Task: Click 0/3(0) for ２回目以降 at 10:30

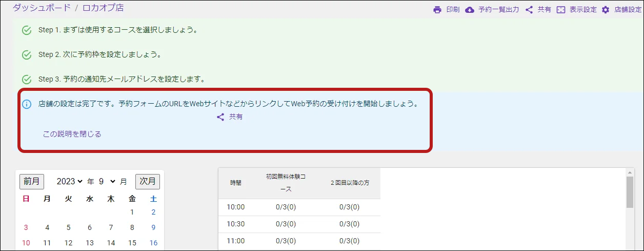Action: [350, 224]
